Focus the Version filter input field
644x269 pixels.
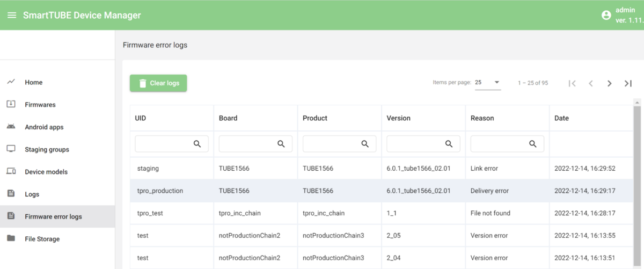[x=423, y=144]
